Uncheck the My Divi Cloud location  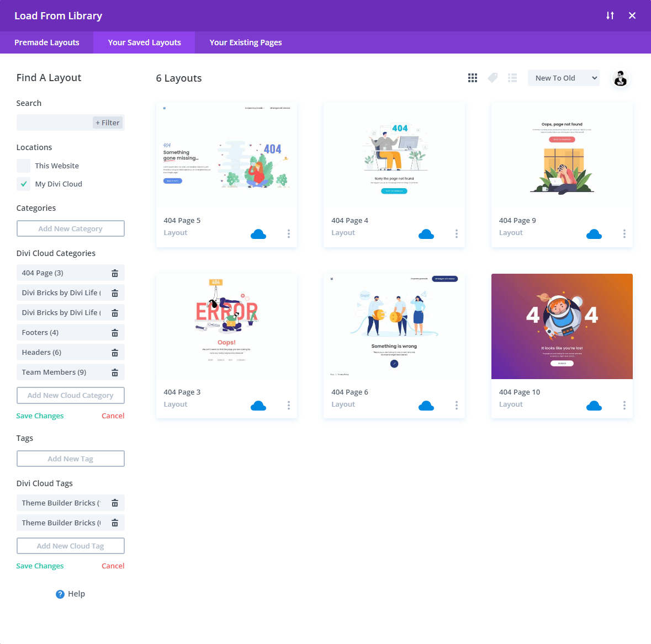coord(24,184)
